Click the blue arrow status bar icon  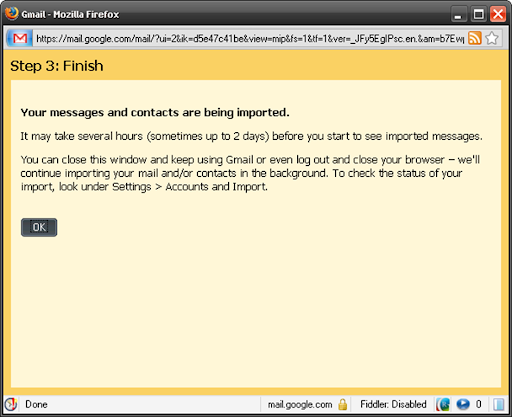463,404
